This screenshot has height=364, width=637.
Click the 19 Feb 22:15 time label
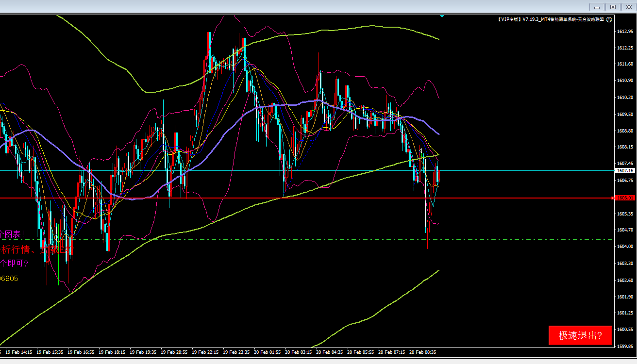click(205, 352)
